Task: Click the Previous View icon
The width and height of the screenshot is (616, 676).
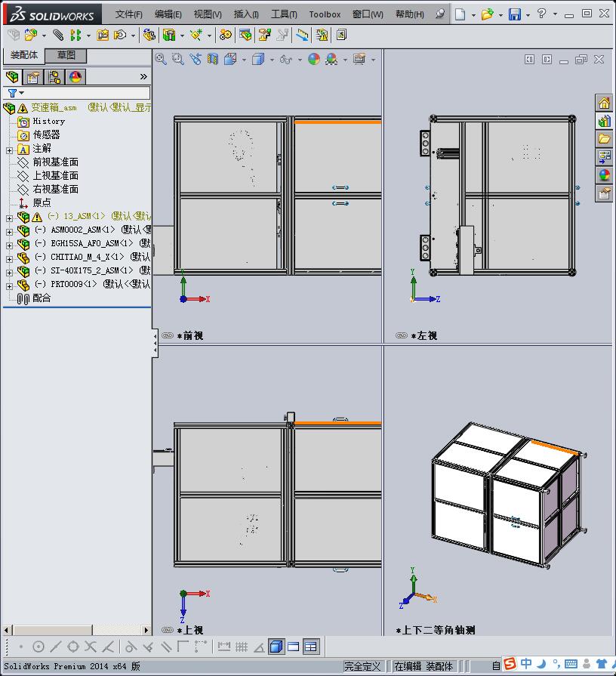Action: point(195,59)
